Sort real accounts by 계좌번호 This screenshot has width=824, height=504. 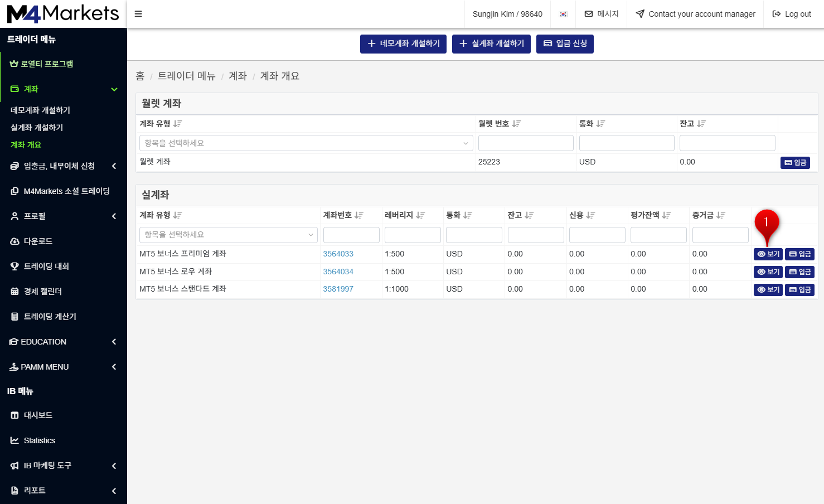pyautogui.click(x=359, y=215)
